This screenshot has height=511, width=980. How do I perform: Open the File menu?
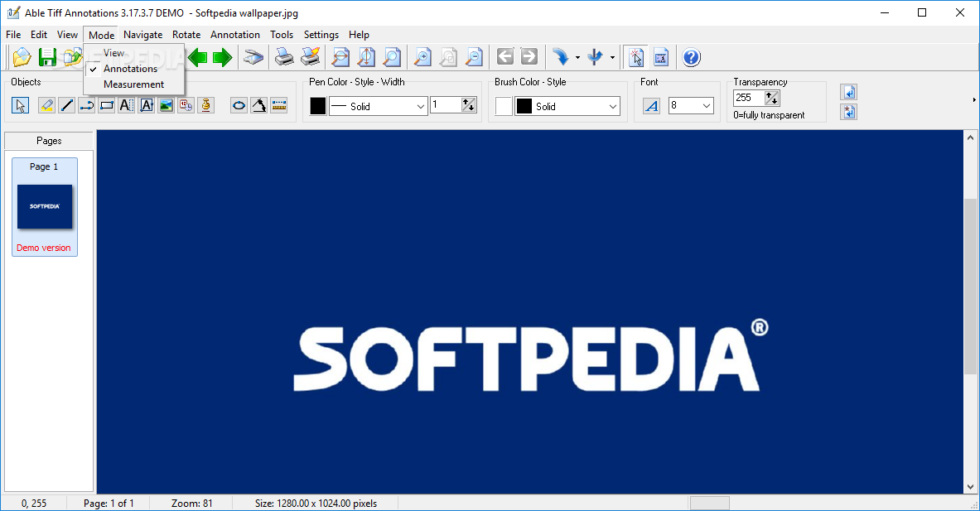(x=13, y=35)
